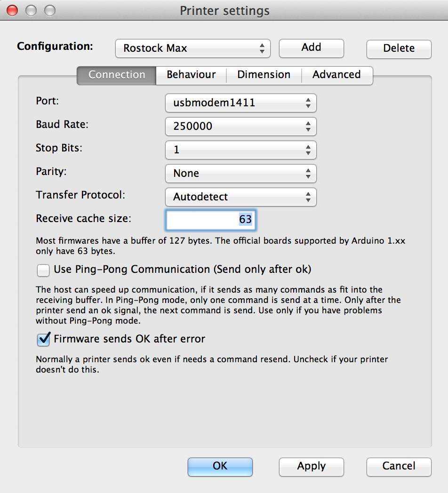
Task: Uncheck Firmware sends OK after error
Action: tap(44, 339)
